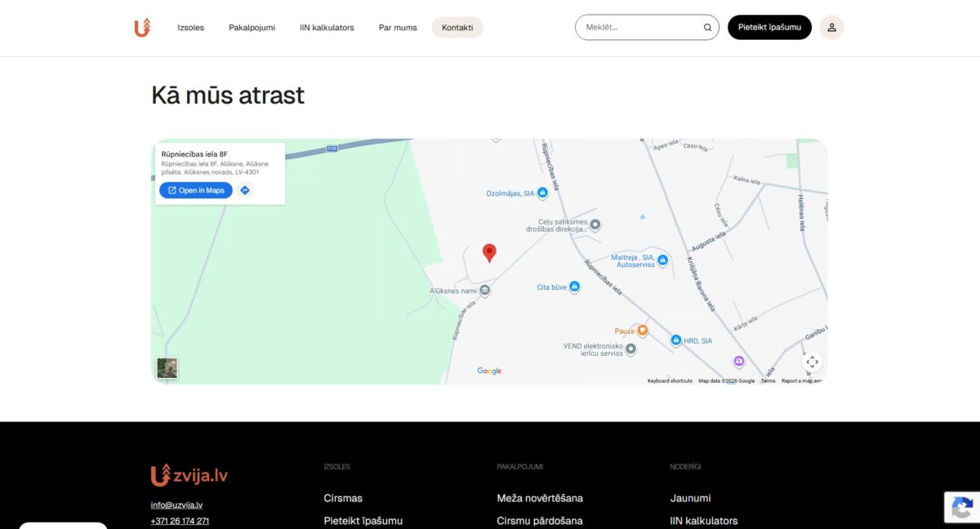980x529 pixels.
Task: Select the Cita būve marker
Action: [x=574, y=287]
